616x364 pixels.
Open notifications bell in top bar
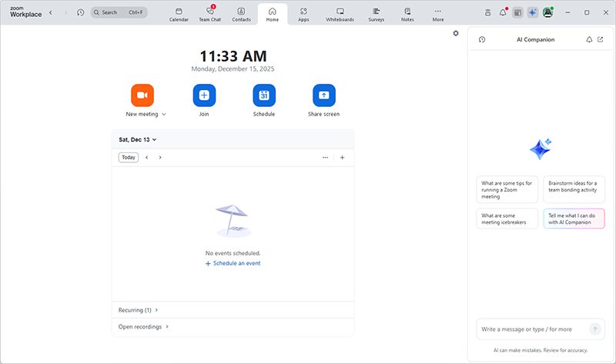click(503, 12)
